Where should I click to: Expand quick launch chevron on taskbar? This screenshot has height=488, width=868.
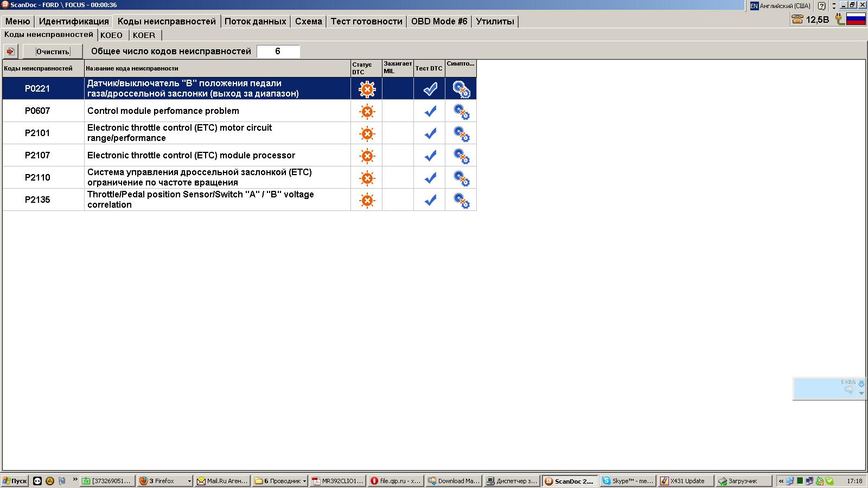tap(75, 479)
